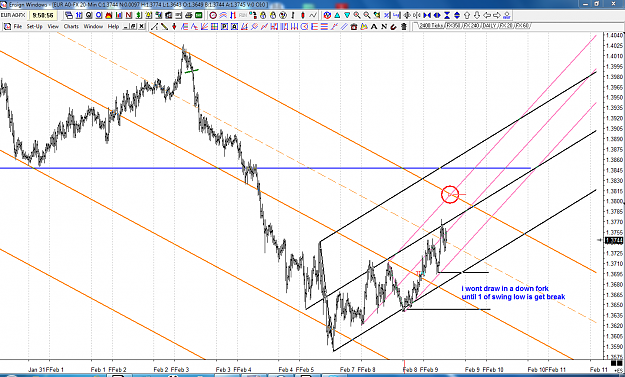
Task: Switch to the FX 20 chart tab
Action: pyautogui.click(x=506, y=26)
